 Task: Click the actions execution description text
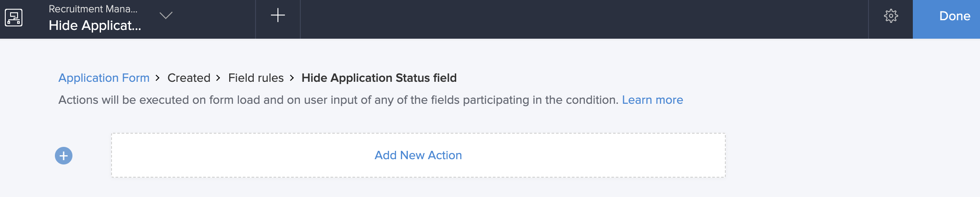coord(338,100)
